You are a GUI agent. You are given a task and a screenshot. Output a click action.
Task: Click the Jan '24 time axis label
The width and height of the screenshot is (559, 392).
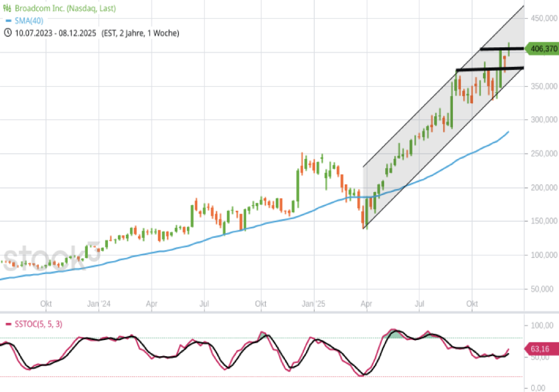click(99, 304)
